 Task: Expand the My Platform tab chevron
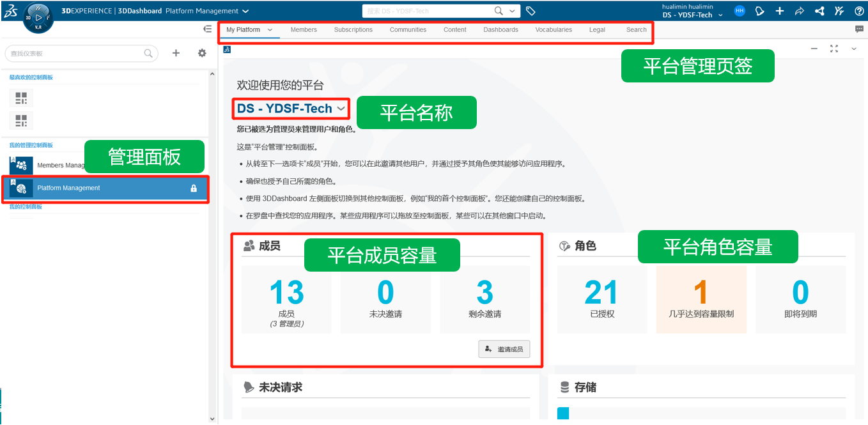point(270,29)
